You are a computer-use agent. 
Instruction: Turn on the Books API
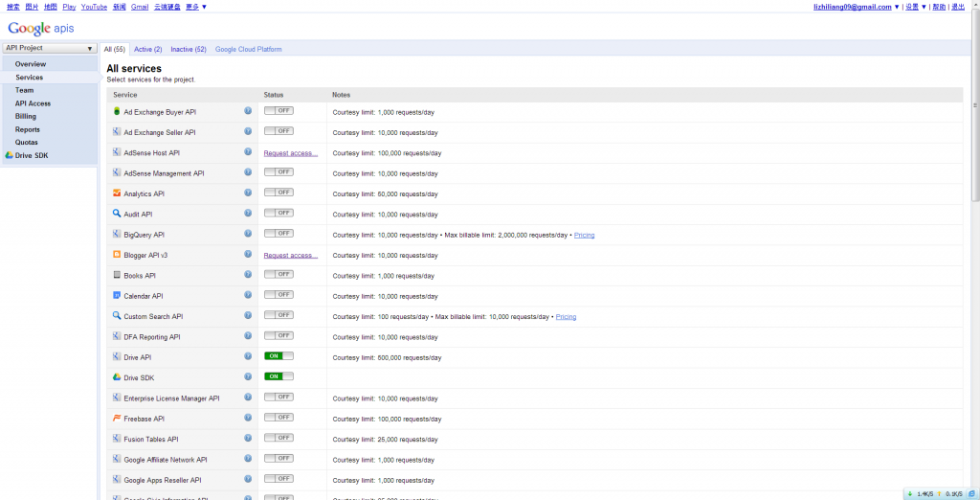(278, 274)
